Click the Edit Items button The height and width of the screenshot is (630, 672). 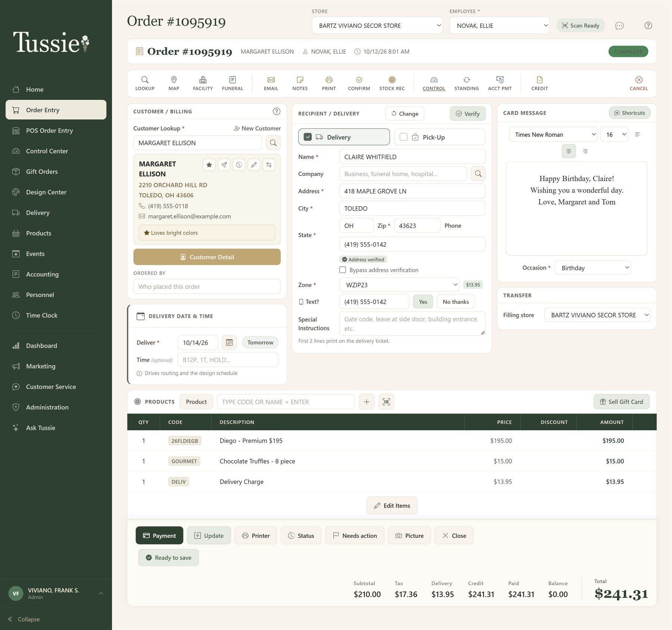[392, 506]
